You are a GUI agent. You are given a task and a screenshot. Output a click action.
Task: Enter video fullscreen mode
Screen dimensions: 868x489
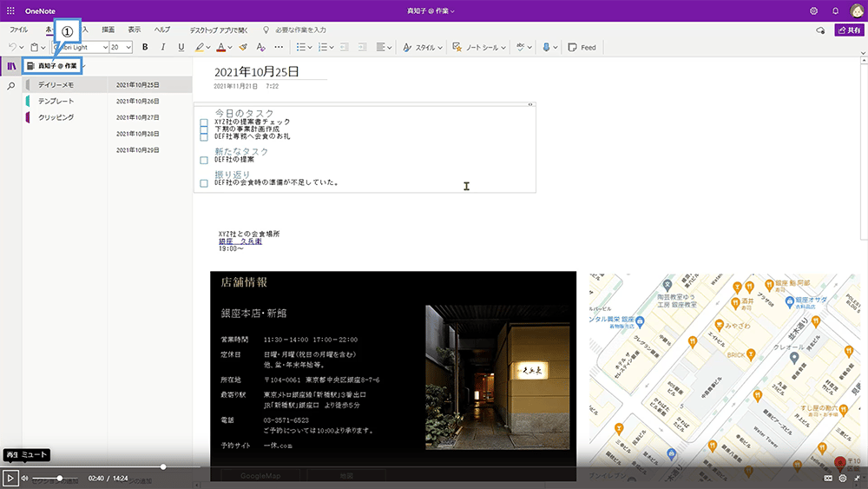(857, 478)
